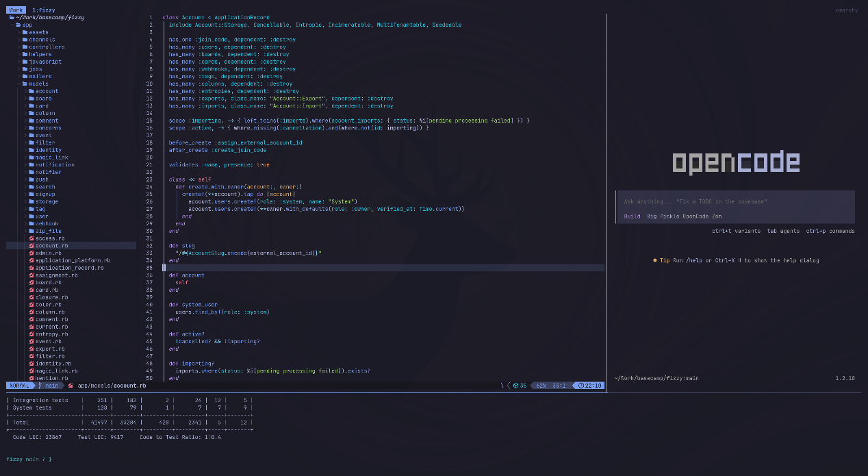Viewport: 868px width, 476px height.
Task: Select the 1:fizzy window tab
Action: [43, 10]
